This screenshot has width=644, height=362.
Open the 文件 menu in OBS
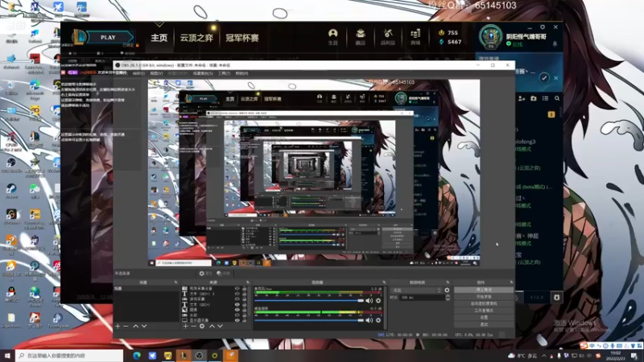click(122, 73)
